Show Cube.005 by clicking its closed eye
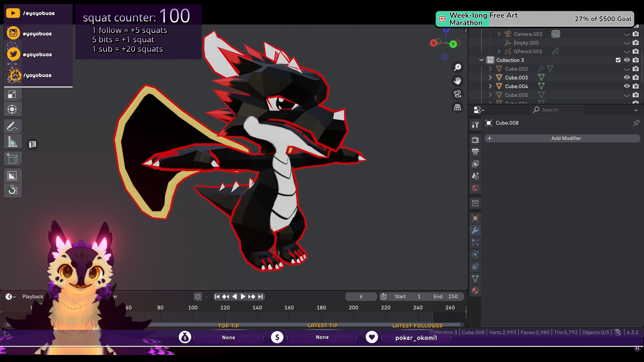Image resolution: width=644 pixels, height=362 pixels. [627, 95]
